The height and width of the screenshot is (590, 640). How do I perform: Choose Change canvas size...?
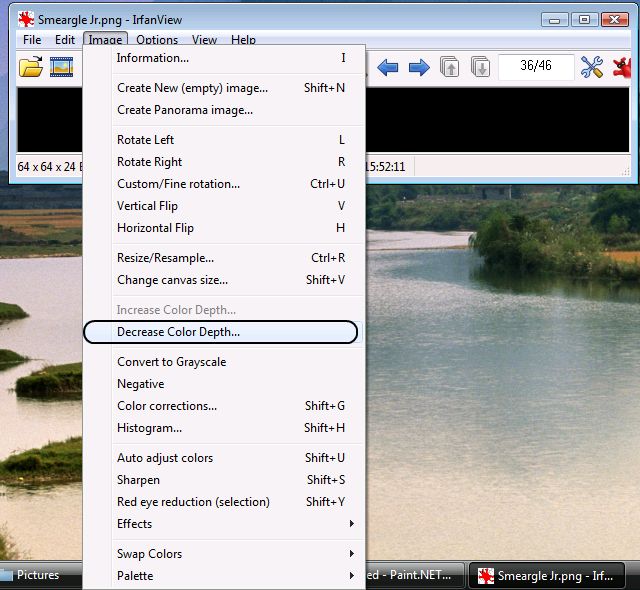223,280
